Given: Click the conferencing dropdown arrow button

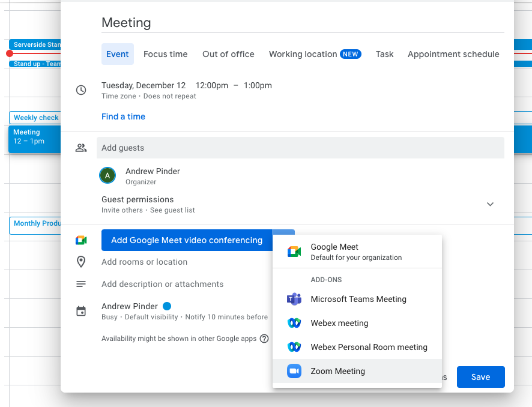Looking at the screenshot, I should [284, 232].
